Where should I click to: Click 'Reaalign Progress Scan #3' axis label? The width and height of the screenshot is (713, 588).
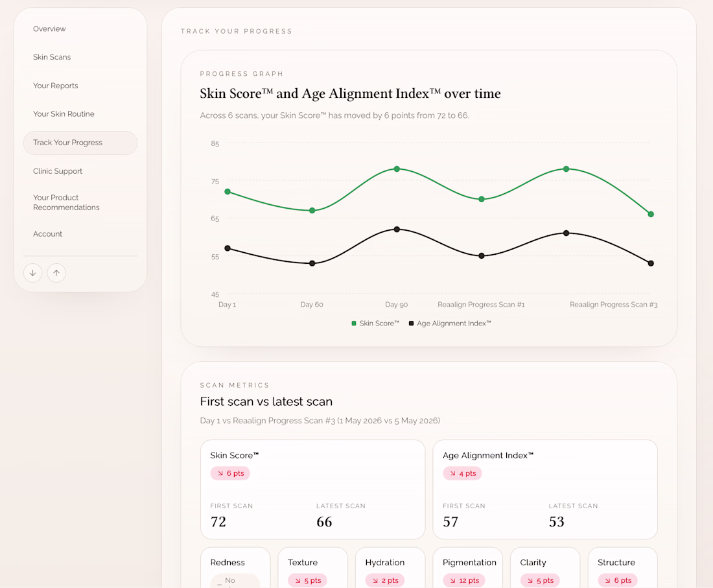(x=614, y=305)
